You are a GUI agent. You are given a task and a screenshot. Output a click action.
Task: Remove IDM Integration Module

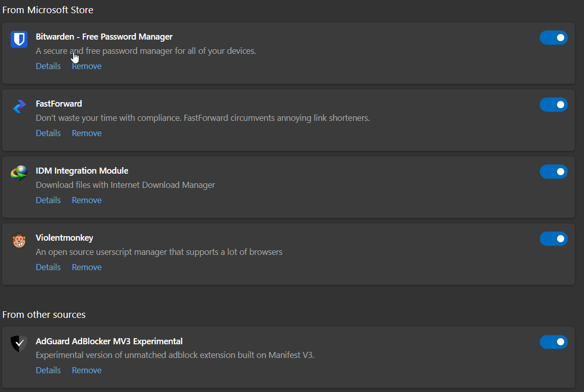click(x=87, y=200)
